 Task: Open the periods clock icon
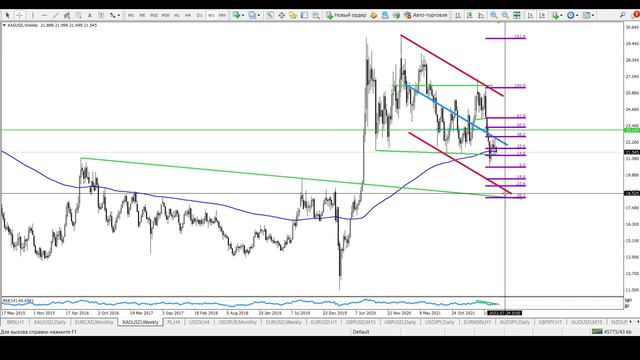pyautogui.click(x=571, y=15)
